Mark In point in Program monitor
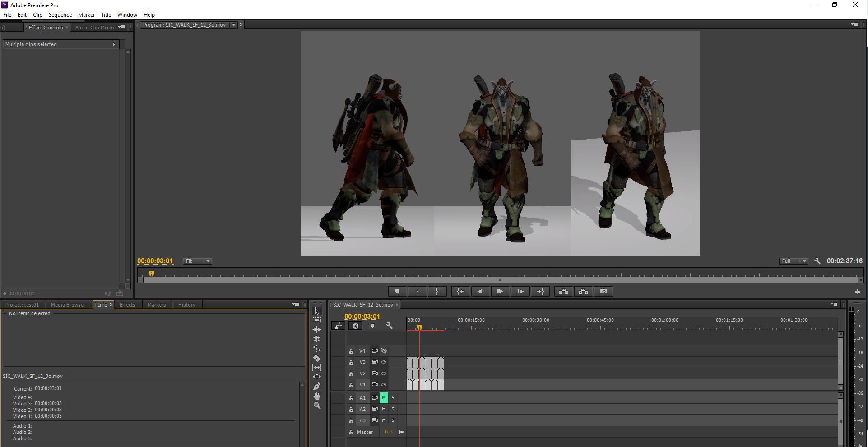 [x=418, y=292]
